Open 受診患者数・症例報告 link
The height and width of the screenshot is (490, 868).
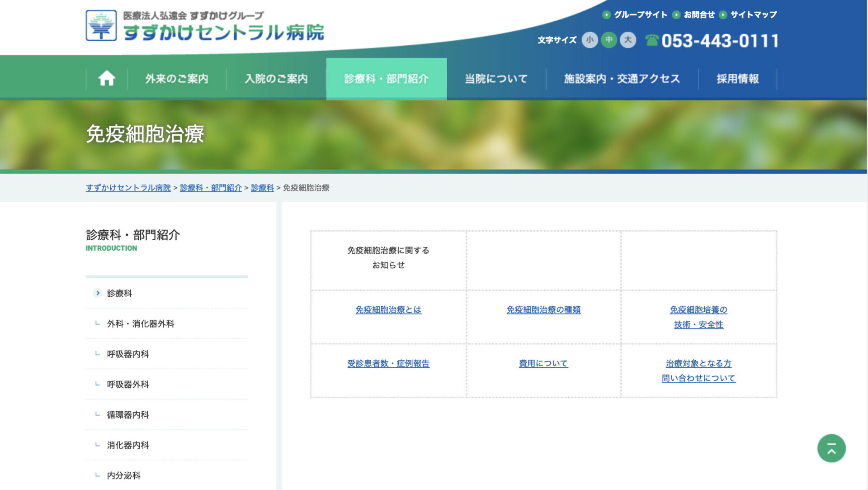(x=388, y=363)
